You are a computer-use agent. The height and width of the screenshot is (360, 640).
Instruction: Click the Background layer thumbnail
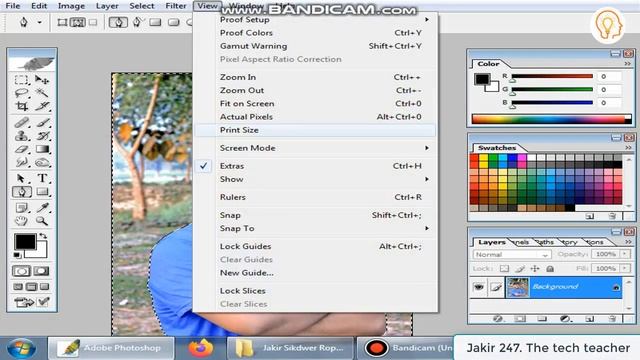pos(518,287)
